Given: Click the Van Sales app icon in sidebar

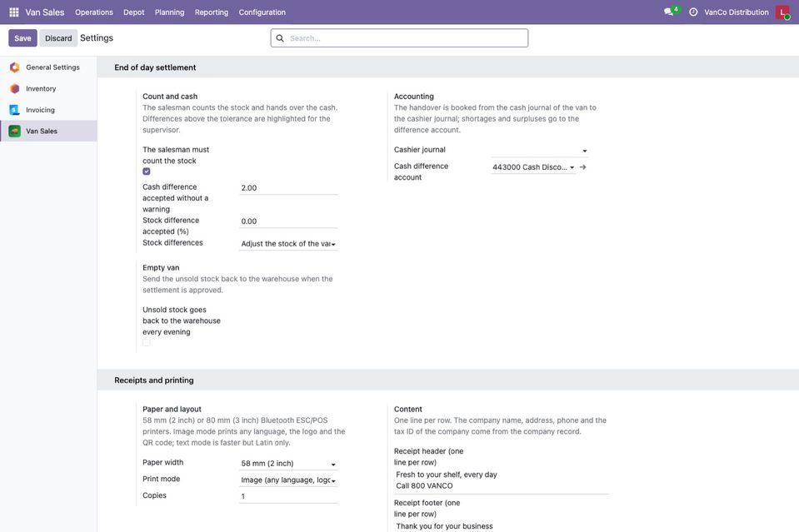Looking at the screenshot, I should tap(15, 132).
